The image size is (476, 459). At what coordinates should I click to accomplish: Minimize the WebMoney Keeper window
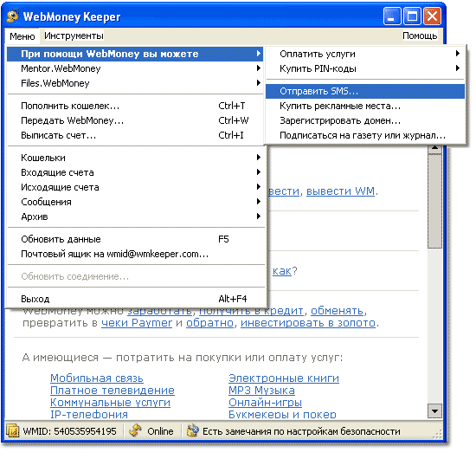(x=392, y=16)
